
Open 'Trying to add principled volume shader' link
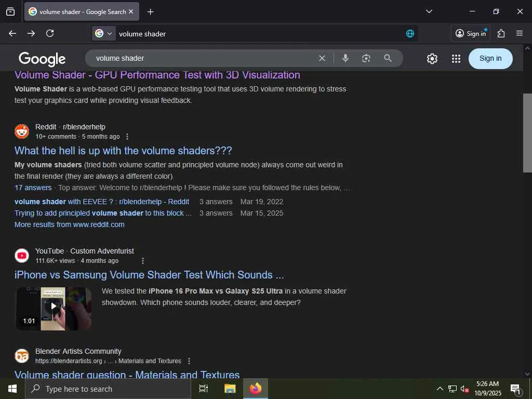103,213
